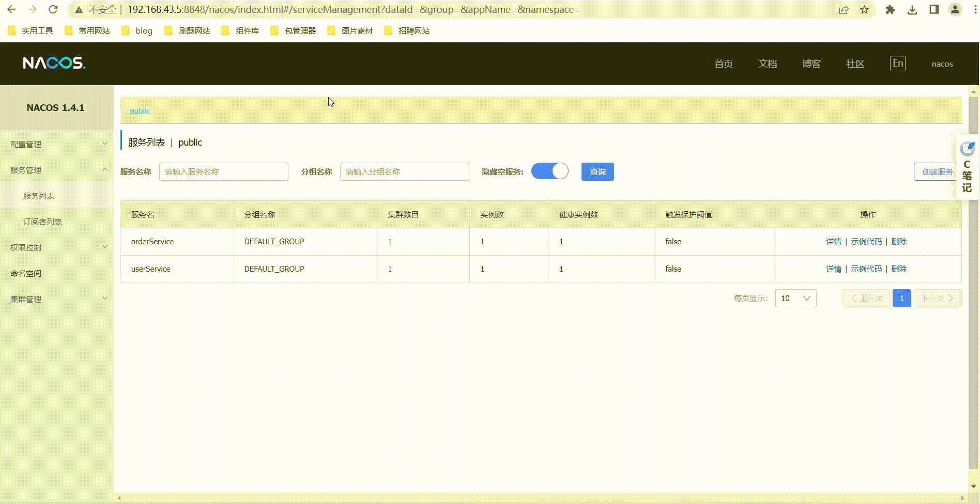Click the 上一页 pagination button

[x=866, y=298]
